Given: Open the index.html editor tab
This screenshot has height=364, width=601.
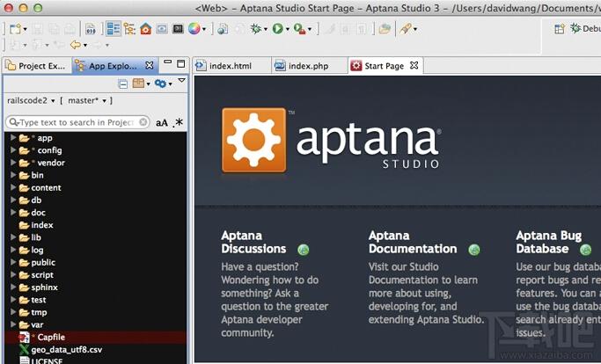Looking at the screenshot, I should 231,66.
